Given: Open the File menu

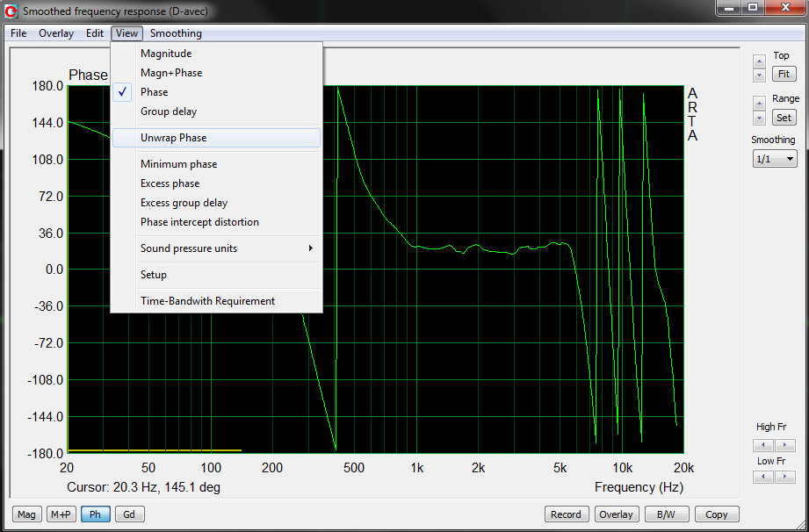Looking at the screenshot, I should tap(18, 33).
